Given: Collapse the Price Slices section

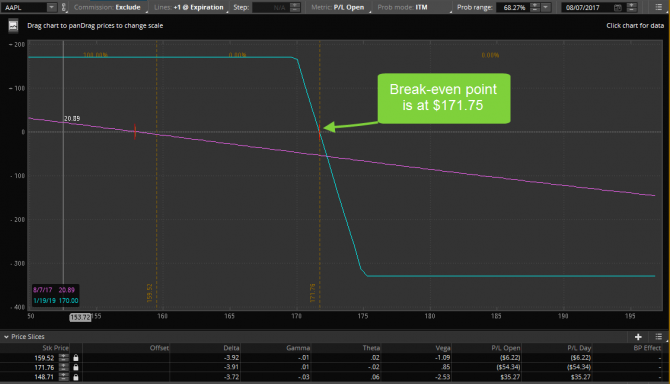Looking at the screenshot, I should coord(6,337).
